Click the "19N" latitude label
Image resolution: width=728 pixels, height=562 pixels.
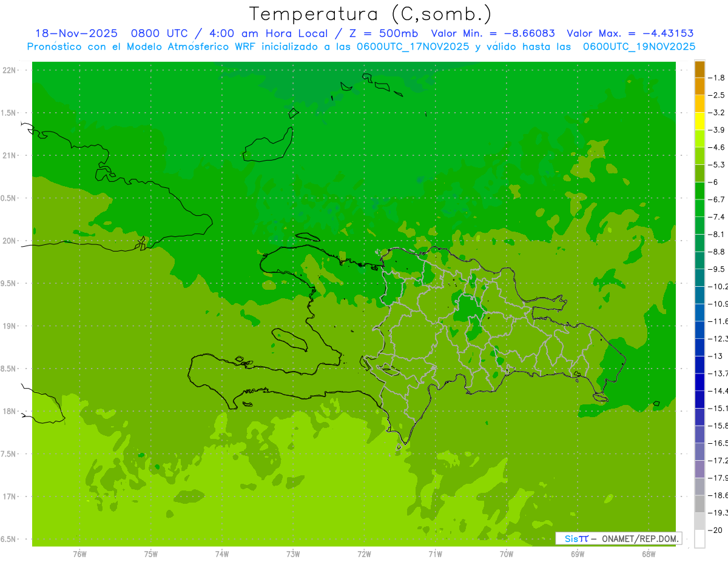(10, 326)
